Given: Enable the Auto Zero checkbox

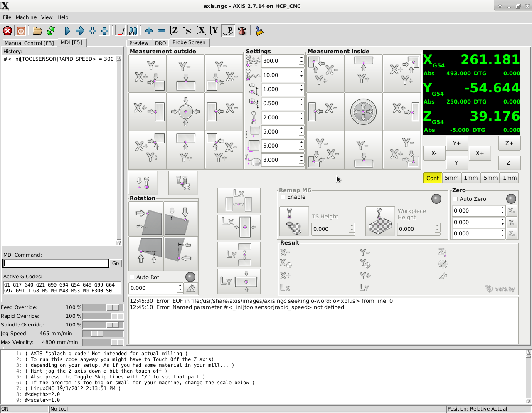Looking at the screenshot, I should [456, 199].
